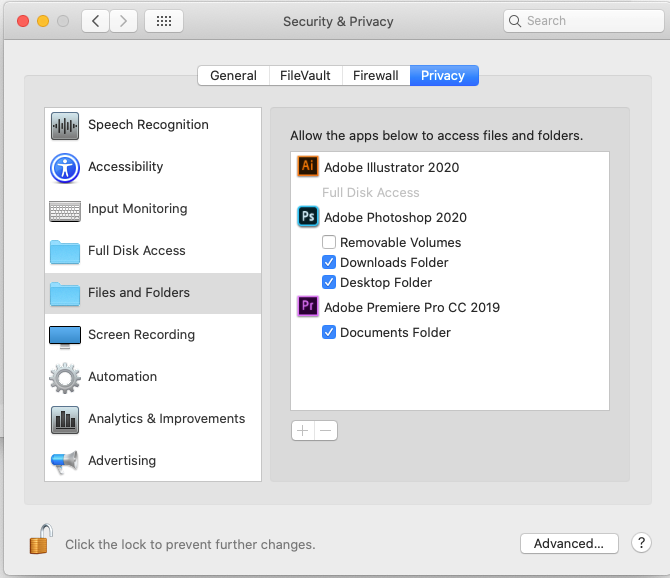Viewport: 670px width, 578px height.
Task: Click the Adobe Premiere Pro Pr icon
Action: coord(308,306)
